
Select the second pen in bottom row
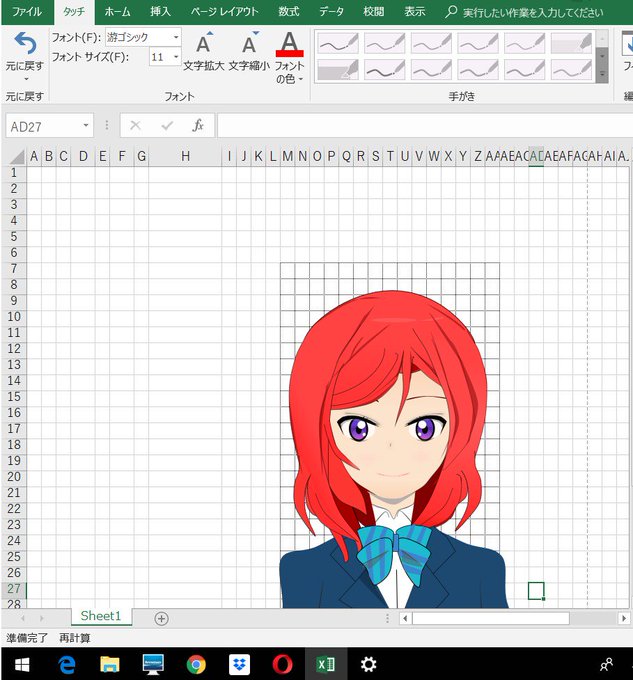tap(385, 70)
